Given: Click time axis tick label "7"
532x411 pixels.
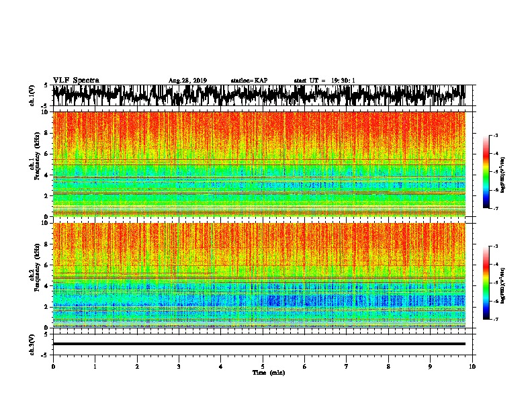Looking at the screenshot, I should click(347, 367).
